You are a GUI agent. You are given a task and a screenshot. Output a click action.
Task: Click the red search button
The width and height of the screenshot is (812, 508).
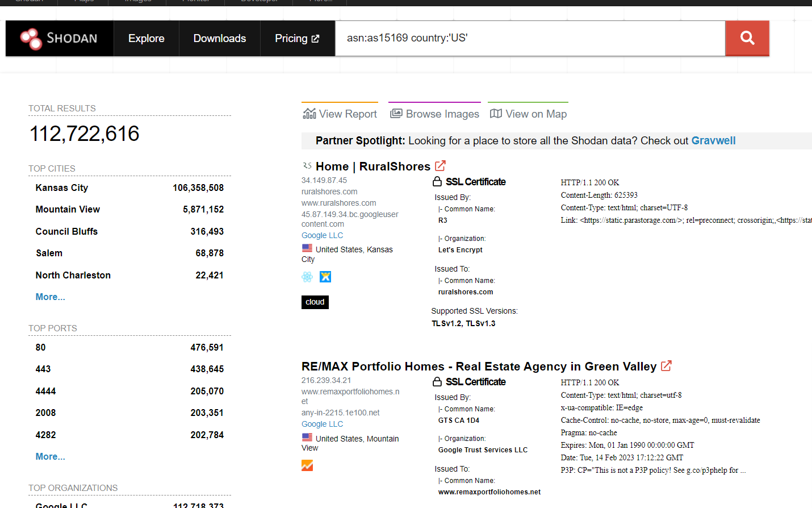click(747, 38)
